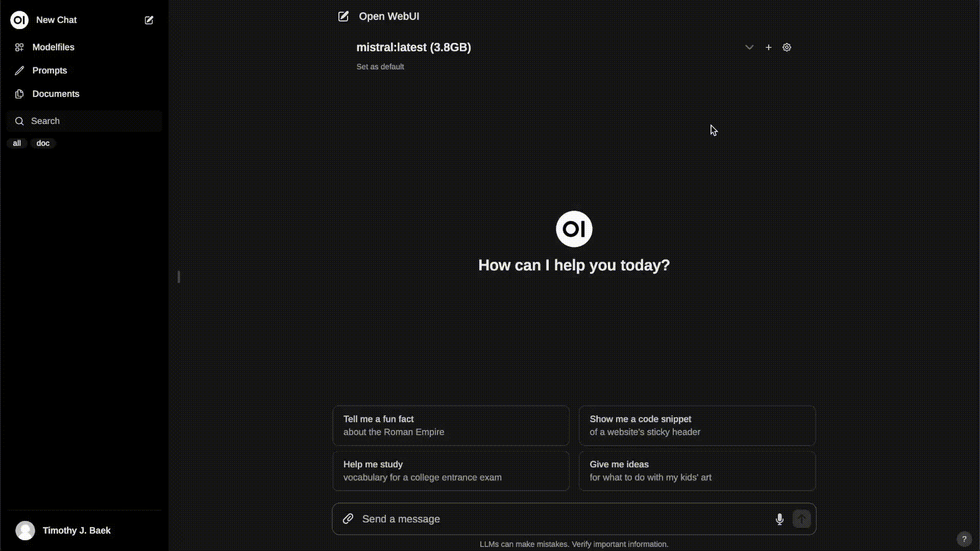Select 'Show me a code snippet' suggestion
980x551 pixels.
click(x=697, y=425)
